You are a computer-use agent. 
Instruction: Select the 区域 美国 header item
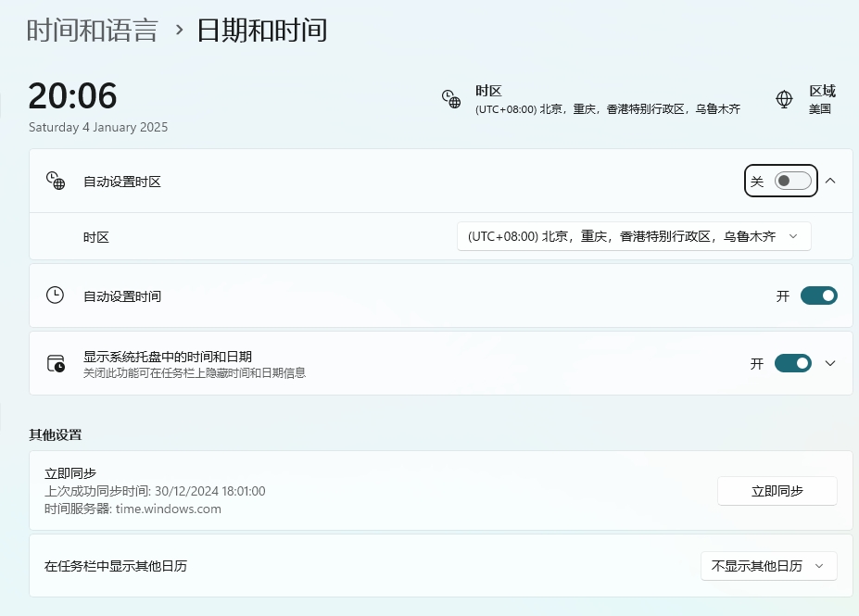click(x=823, y=98)
